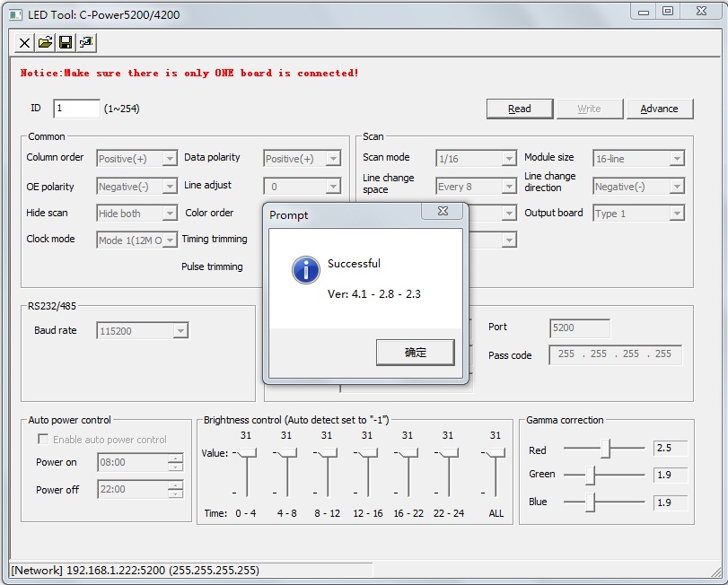The height and width of the screenshot is (585, 728).
Task: Enable auto power control checkbox
Action: pos(42,440)
